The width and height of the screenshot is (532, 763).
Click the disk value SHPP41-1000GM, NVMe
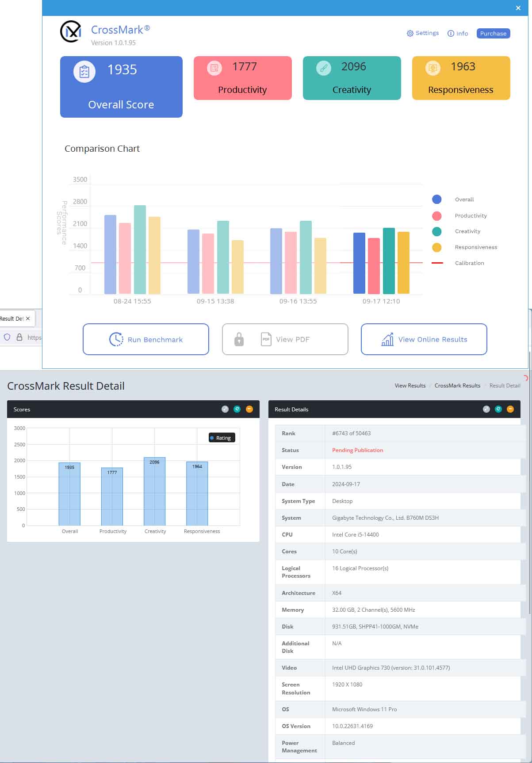375,627
